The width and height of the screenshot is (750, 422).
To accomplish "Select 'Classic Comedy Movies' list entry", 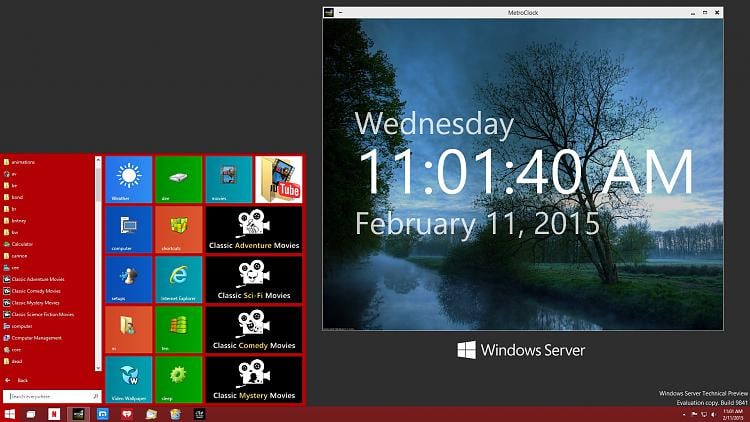I will point(32,291).
